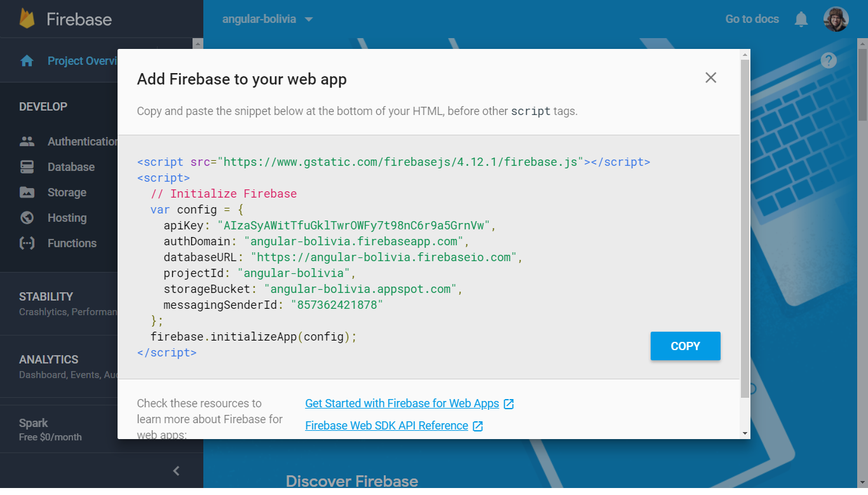Click the firebase.initializeApp(config) line
Screen dimensions: 868x495
[x=254, y=337]
